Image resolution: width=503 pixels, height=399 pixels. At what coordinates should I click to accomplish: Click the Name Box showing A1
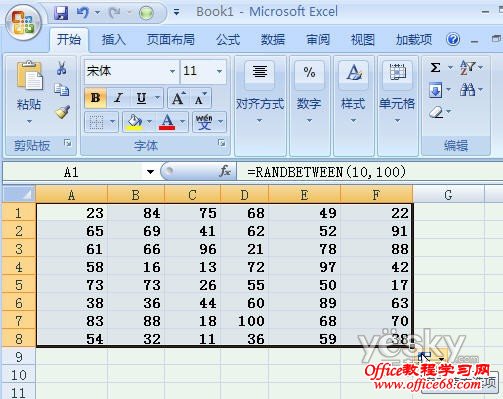click(71, 172)
